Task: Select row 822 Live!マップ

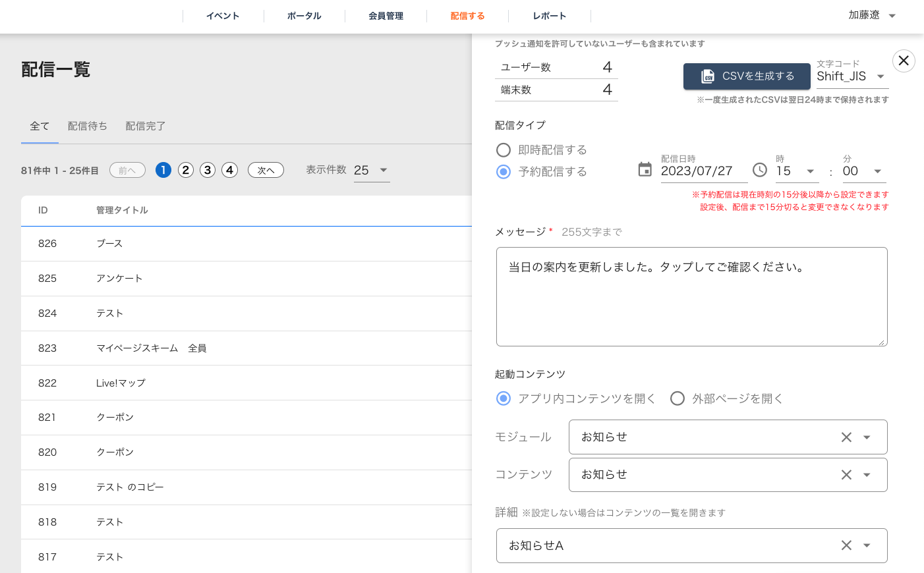Action: (246, 383)
